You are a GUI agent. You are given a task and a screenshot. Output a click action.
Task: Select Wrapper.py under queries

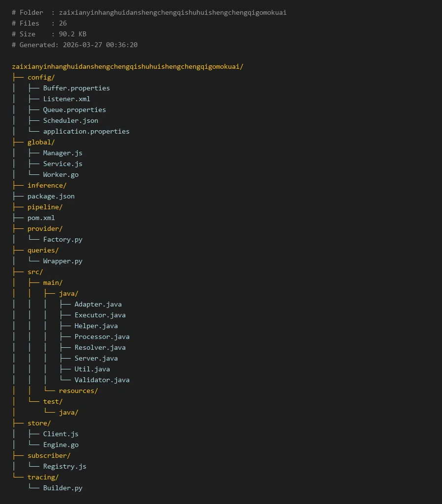click(x=62, y=261)
